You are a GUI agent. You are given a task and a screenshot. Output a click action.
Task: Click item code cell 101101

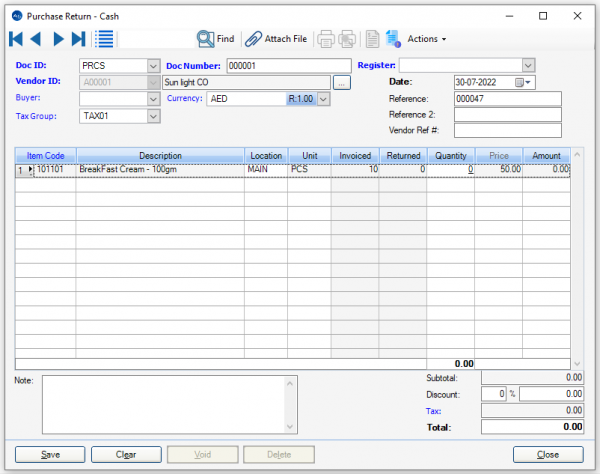55,170
